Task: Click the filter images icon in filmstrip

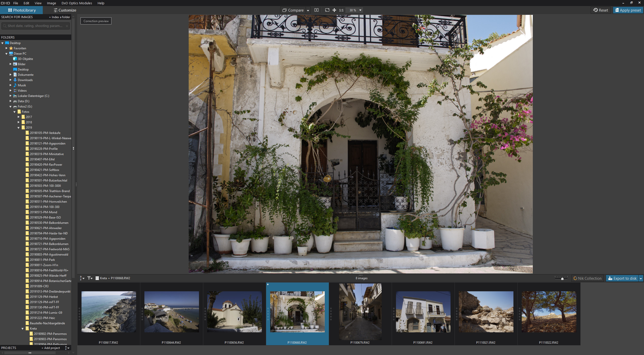Action: [89, 278]
